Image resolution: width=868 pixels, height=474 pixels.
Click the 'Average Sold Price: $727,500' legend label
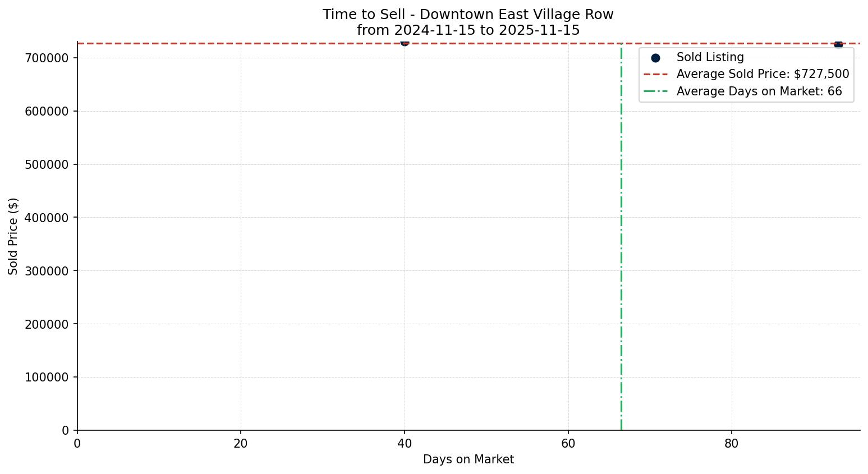point(763,75)
